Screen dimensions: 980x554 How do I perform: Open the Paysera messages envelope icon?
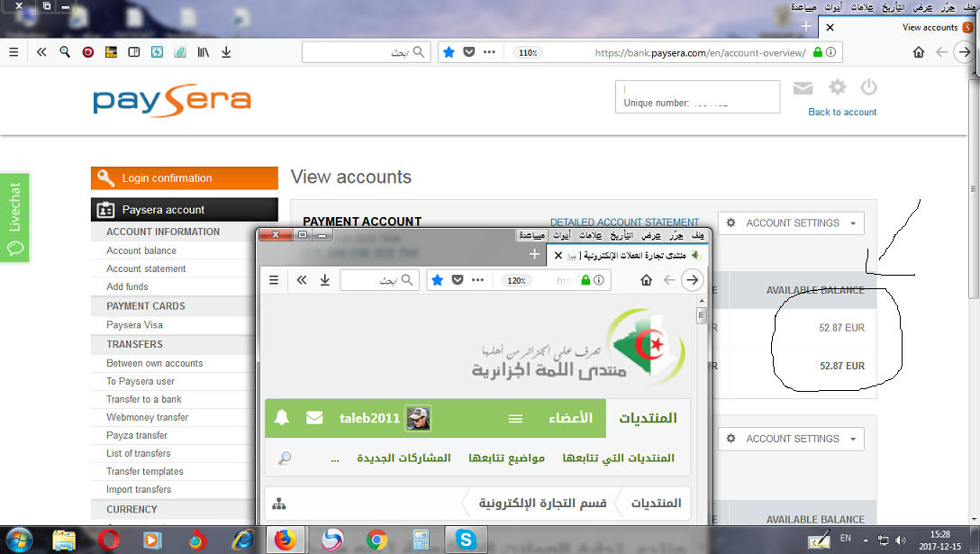point(803,87)
